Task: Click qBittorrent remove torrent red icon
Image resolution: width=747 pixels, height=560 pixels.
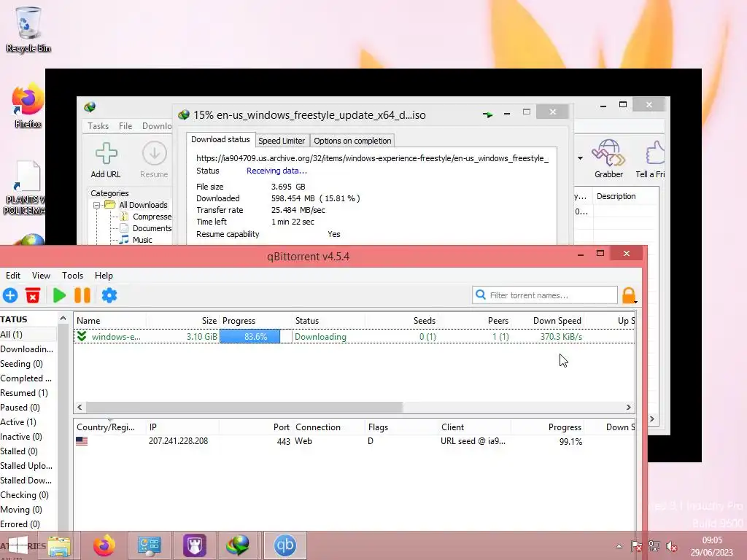Action: click(x=33, y=295)
